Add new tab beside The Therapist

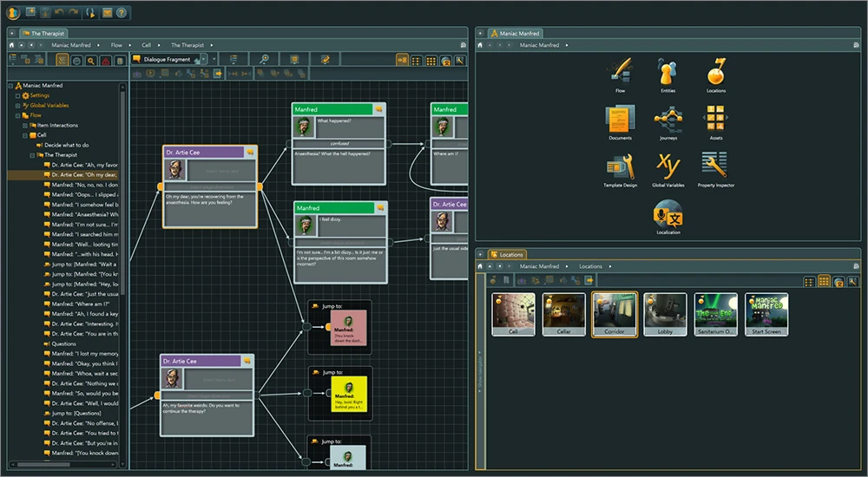(x=11, y=33)
